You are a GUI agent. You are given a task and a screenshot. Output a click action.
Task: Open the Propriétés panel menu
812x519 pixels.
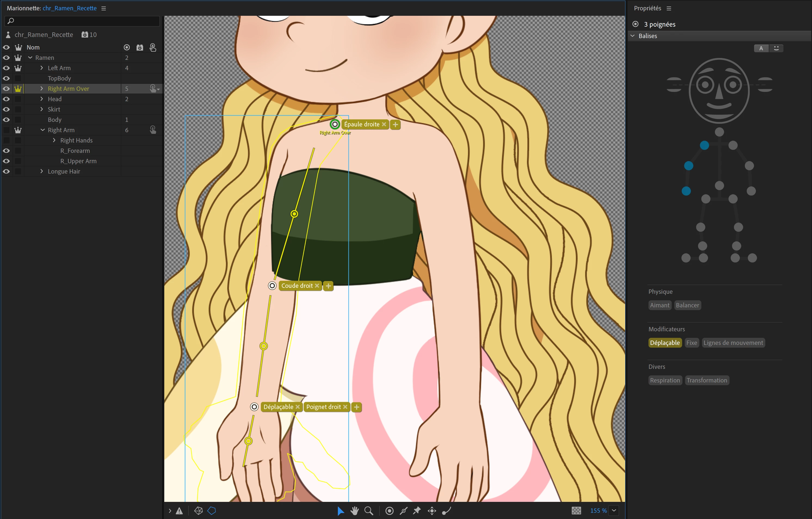[669, 8]
